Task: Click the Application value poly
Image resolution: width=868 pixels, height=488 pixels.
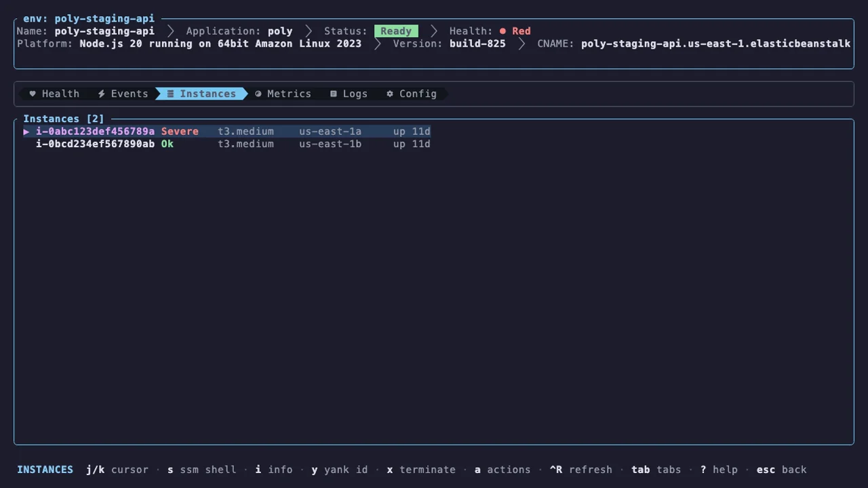Action: coord(280,31)
